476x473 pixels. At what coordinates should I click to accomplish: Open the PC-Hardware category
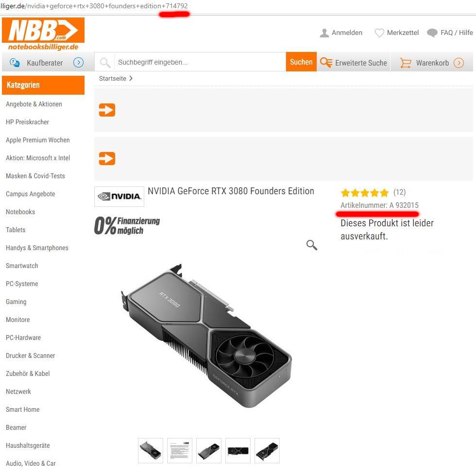pyautogui.click(x=23, y=338)
